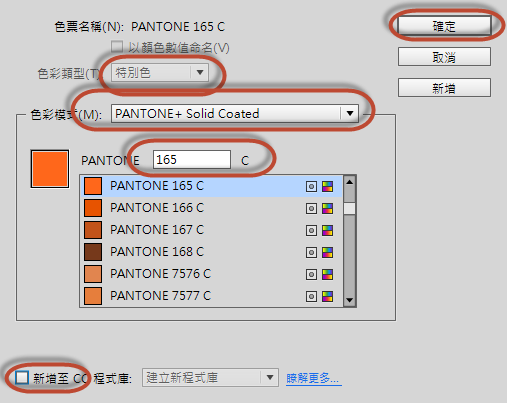The image size is (507, 403).
Task: Click color mode icon for PANTONE 167 C
Action: point(327,230)
